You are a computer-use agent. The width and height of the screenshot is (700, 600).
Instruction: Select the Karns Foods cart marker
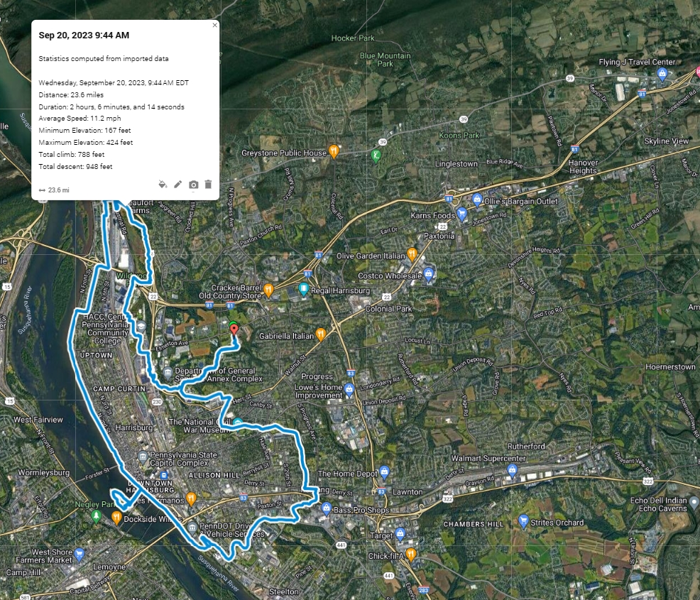pyautogui.click(x=462, y=213)
